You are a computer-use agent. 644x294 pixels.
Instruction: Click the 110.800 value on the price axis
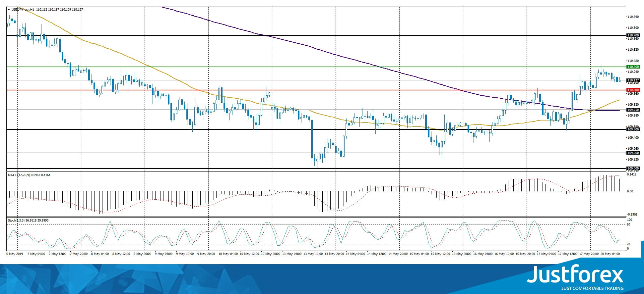point(633,28)
